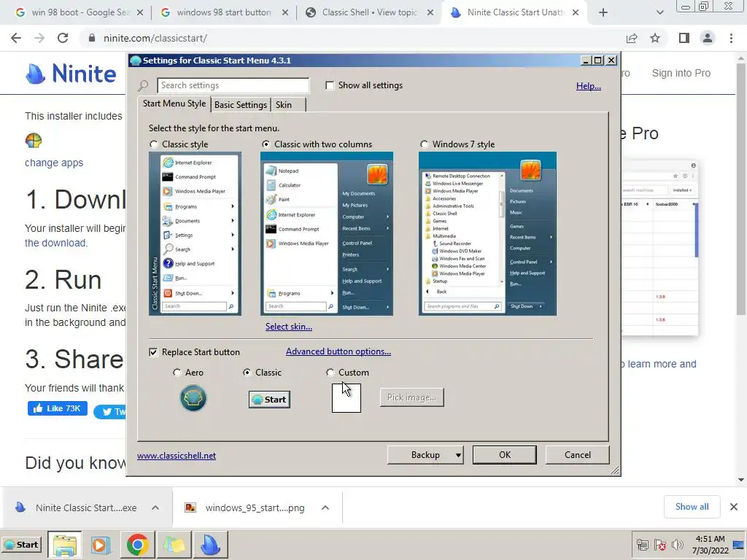Open the share page icon in address bar

click(x=632, y=38)
